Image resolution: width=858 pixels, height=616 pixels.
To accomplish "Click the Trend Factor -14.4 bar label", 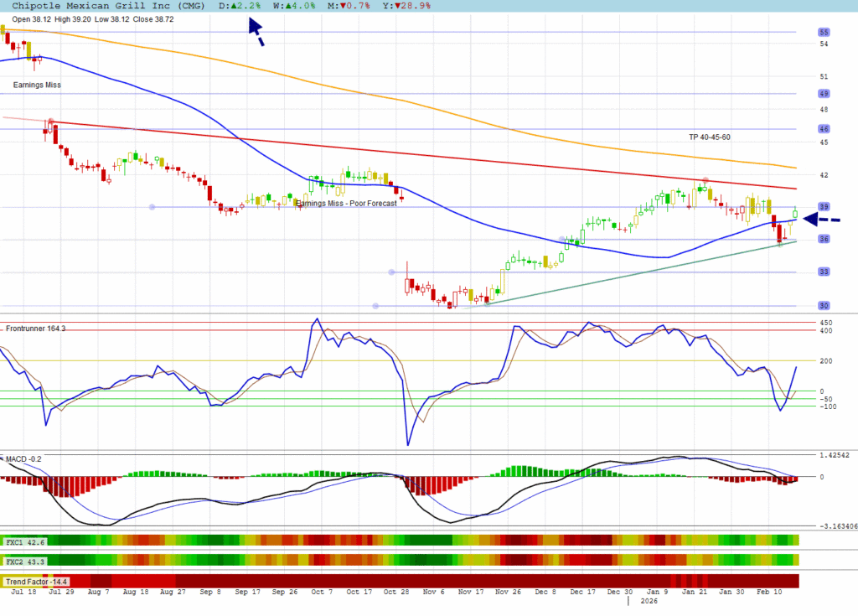I will 36,581.
